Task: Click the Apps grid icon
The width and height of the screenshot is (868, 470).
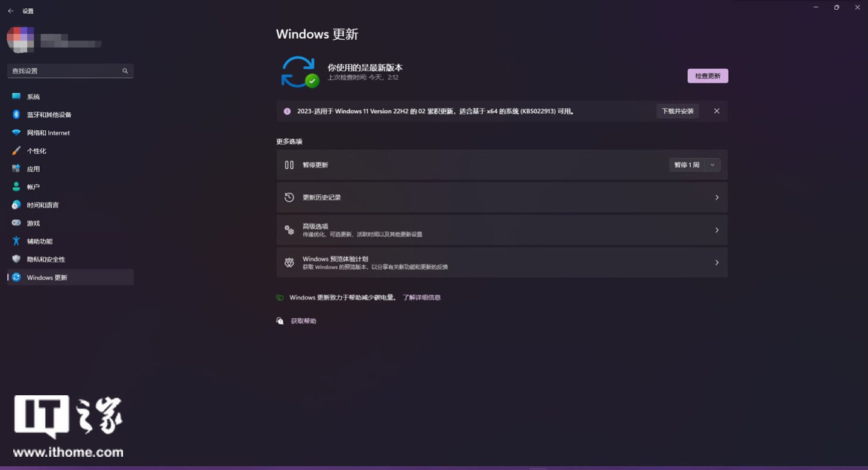Action: (x=16, y=169)
